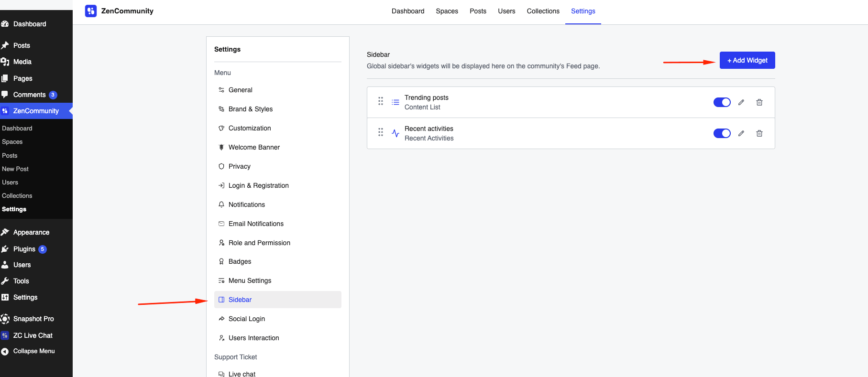Open Brand & Styles settings
This screenshot has height=377, width=868.
[278, 109]
